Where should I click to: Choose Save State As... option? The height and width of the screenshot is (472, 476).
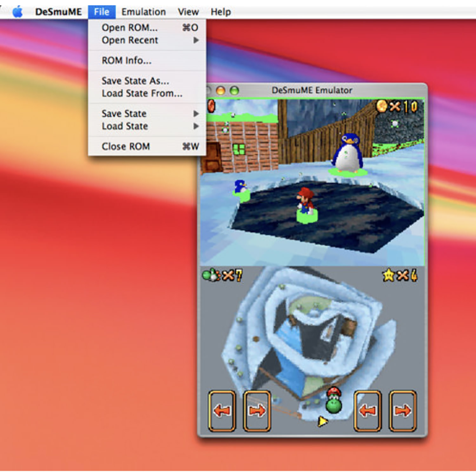pos(135,81)
